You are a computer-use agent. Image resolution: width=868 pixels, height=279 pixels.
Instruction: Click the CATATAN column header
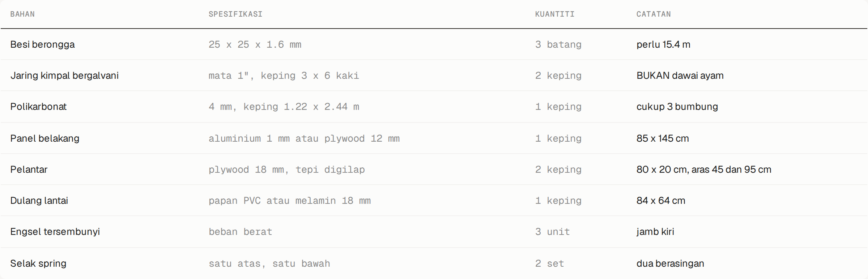654,14
